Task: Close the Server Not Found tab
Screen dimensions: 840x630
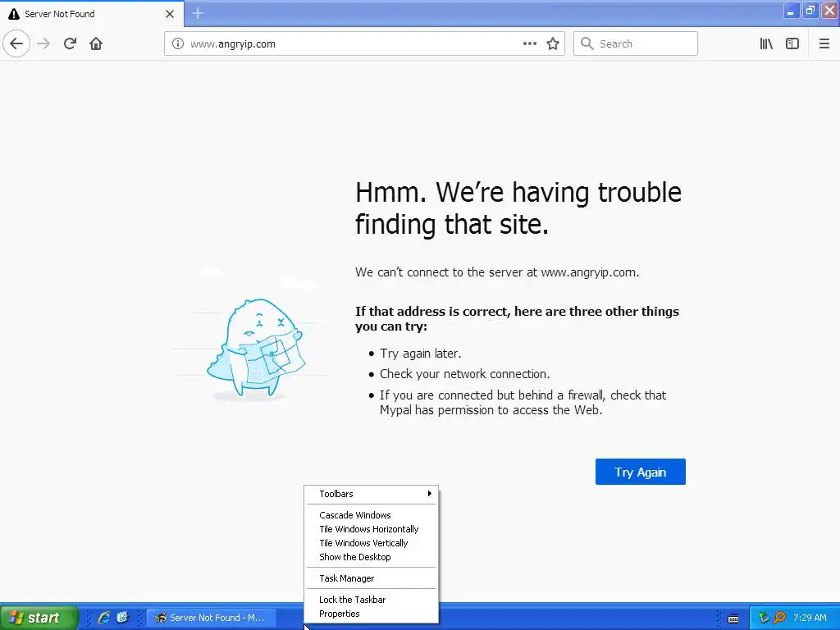Action: (x=169, y=14)
